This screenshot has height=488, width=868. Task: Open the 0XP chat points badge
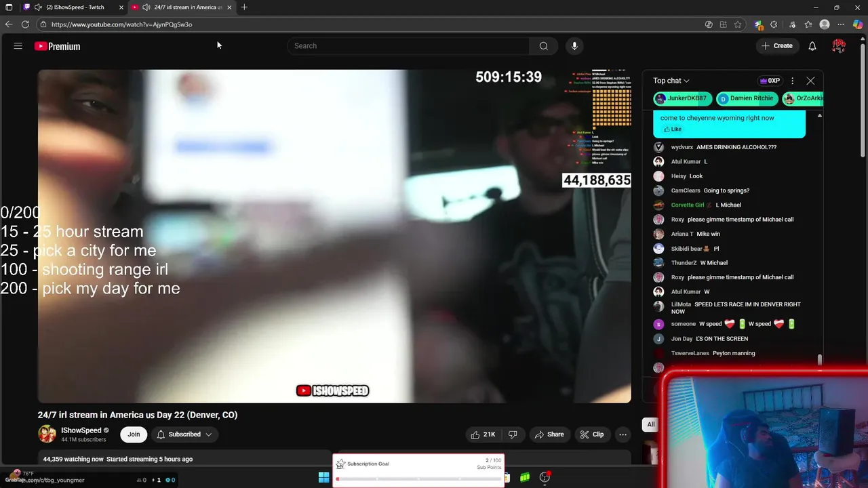tap(769, 81)
